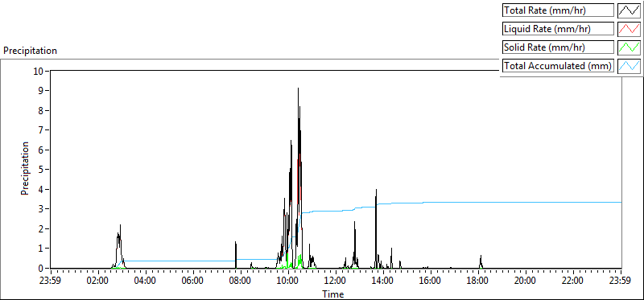This screenshot has width=644, height=300.
Task: Click the y-axis value 3
Action: 41,209
